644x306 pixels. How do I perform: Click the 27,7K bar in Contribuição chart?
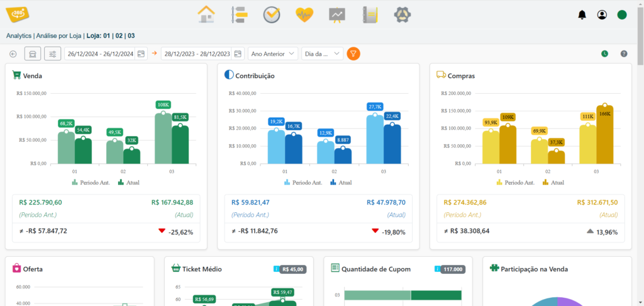375,139
